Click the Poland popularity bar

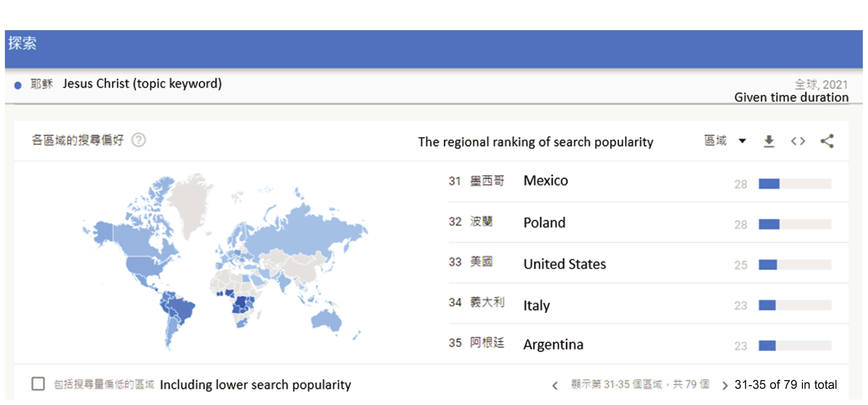pos(795,224)
